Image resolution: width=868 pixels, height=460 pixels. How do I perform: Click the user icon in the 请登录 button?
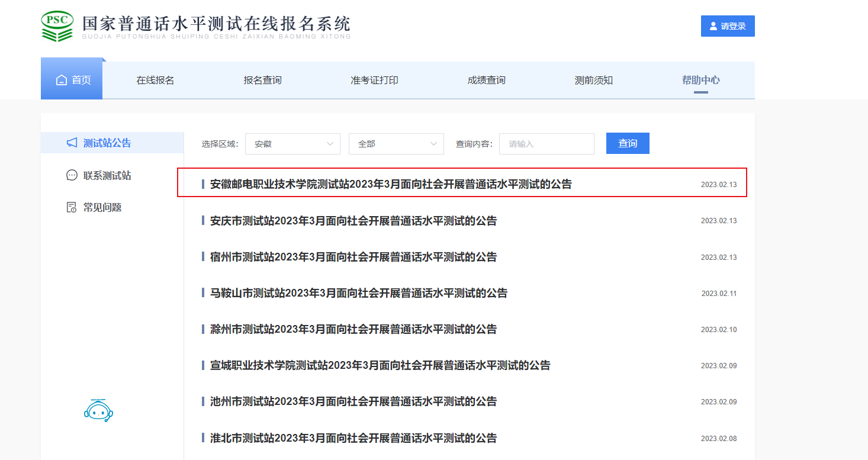[712, 26]
